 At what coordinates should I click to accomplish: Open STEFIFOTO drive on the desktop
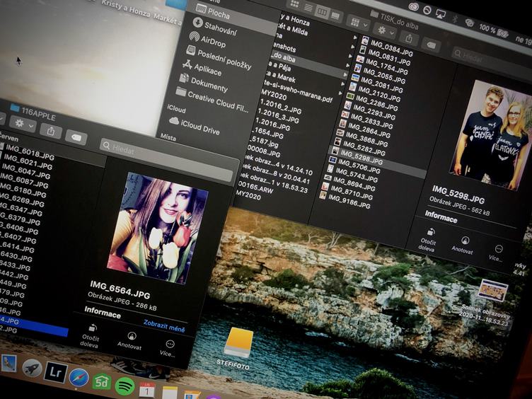238,349
